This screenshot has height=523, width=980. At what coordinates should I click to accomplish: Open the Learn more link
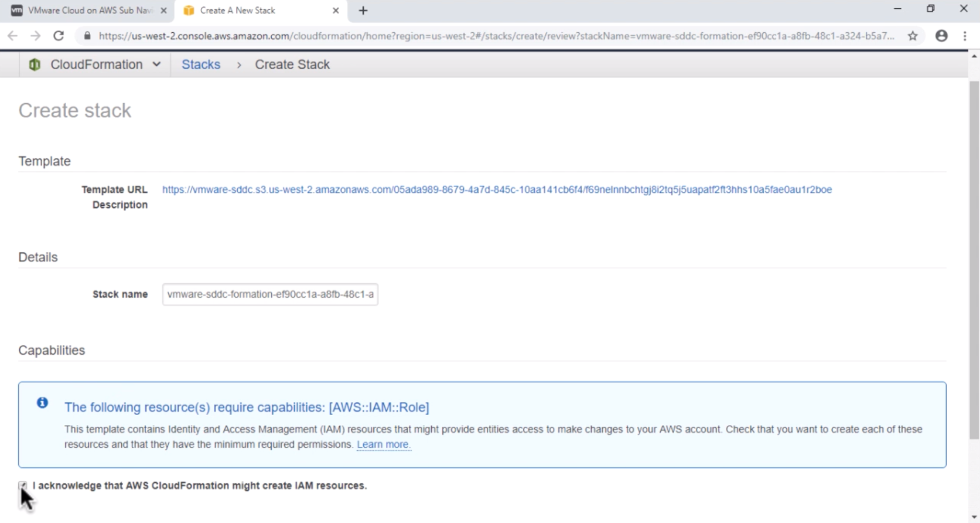click(384, 444)
